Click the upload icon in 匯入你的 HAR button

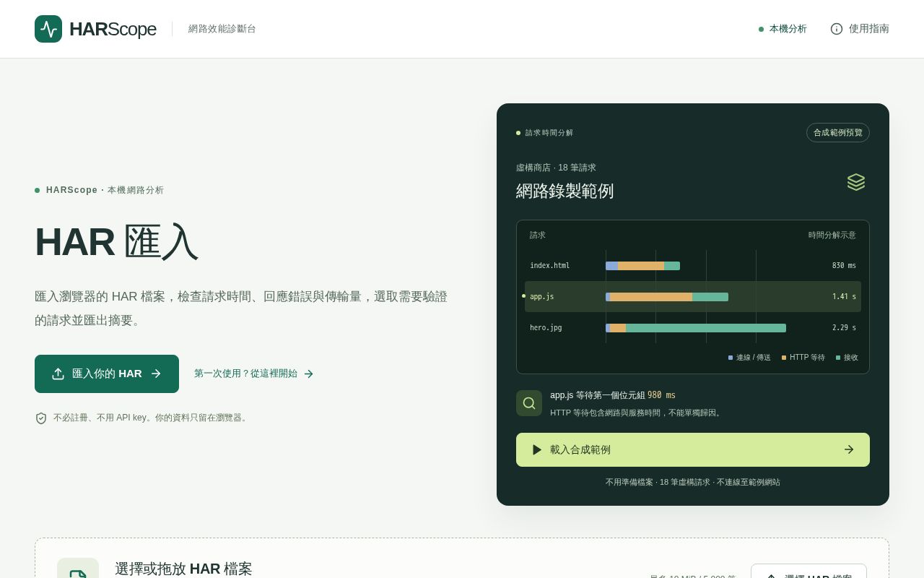[58, 374]
